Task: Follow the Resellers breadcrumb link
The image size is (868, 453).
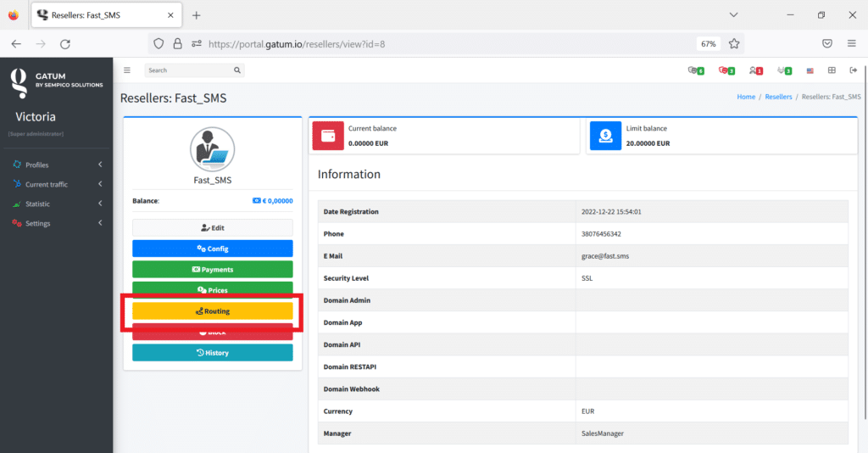Action: point(778,97)
